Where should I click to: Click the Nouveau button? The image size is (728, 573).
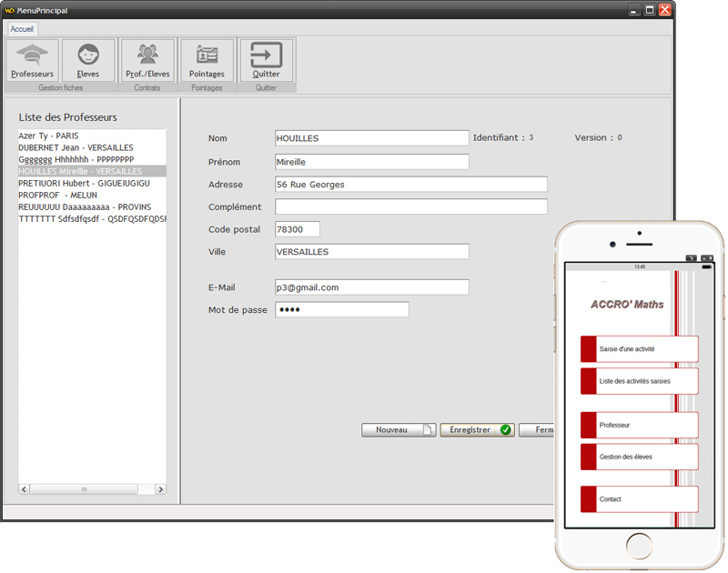(x=399, y=430)
